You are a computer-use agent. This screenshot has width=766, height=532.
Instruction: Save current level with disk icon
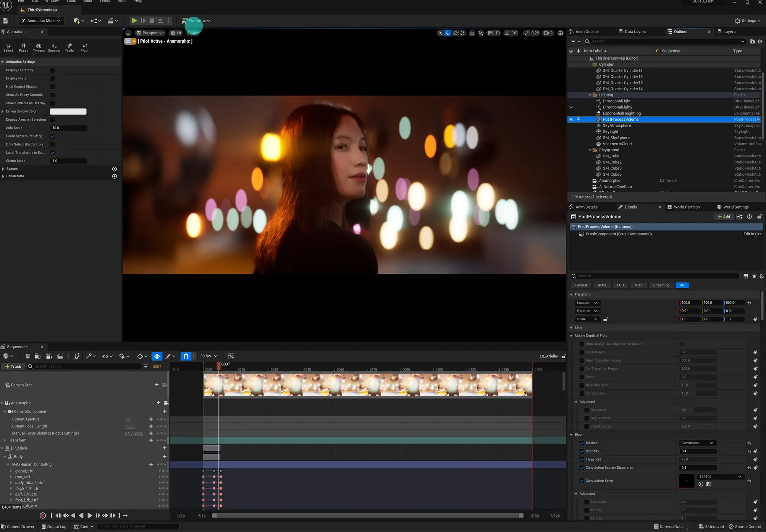point(5,21)
